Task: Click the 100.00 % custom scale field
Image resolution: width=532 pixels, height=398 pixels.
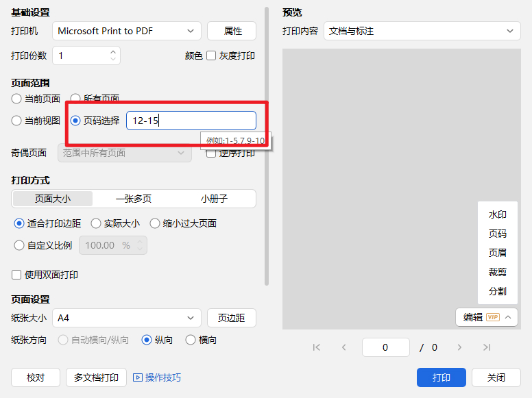Action: click(x=113, y=245)
